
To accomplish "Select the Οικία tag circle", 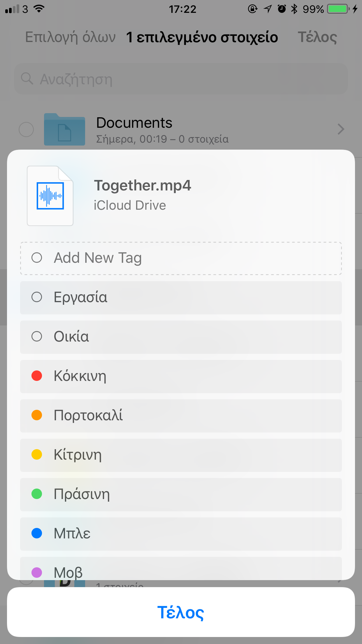I will [37, 337].
